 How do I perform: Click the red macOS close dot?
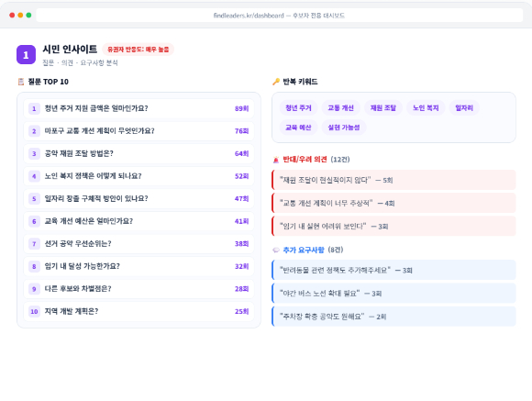12,16
